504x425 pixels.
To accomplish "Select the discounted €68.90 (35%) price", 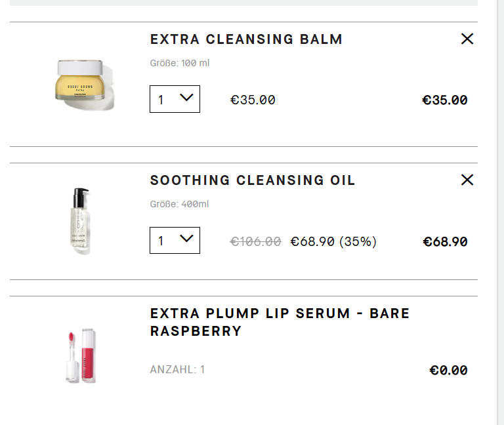I will pyautogui.click(x=333, y=242).
